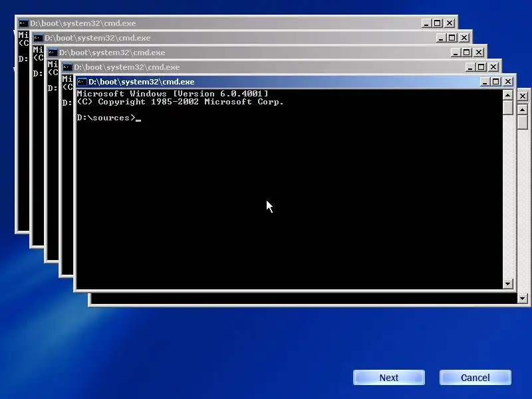Click the Cancel button
Image resolution: width=532 pixels, height=399 pixels.
[x=475, y=377]
